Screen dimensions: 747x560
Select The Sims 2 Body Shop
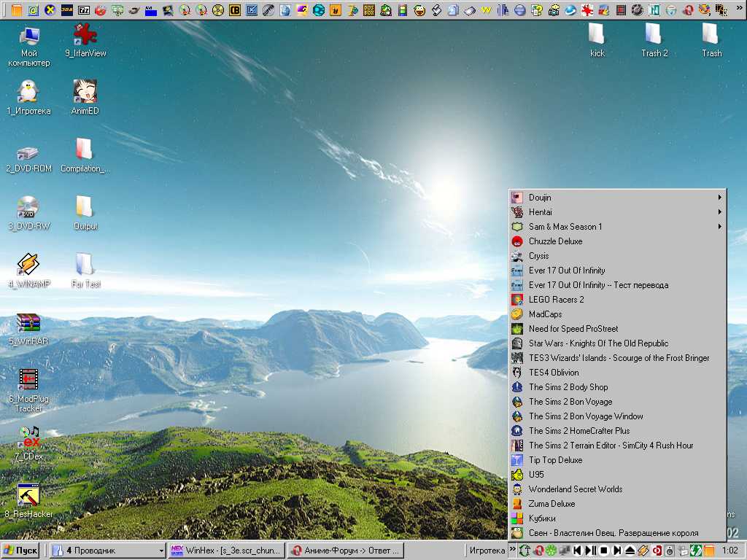tap(617, 387)
